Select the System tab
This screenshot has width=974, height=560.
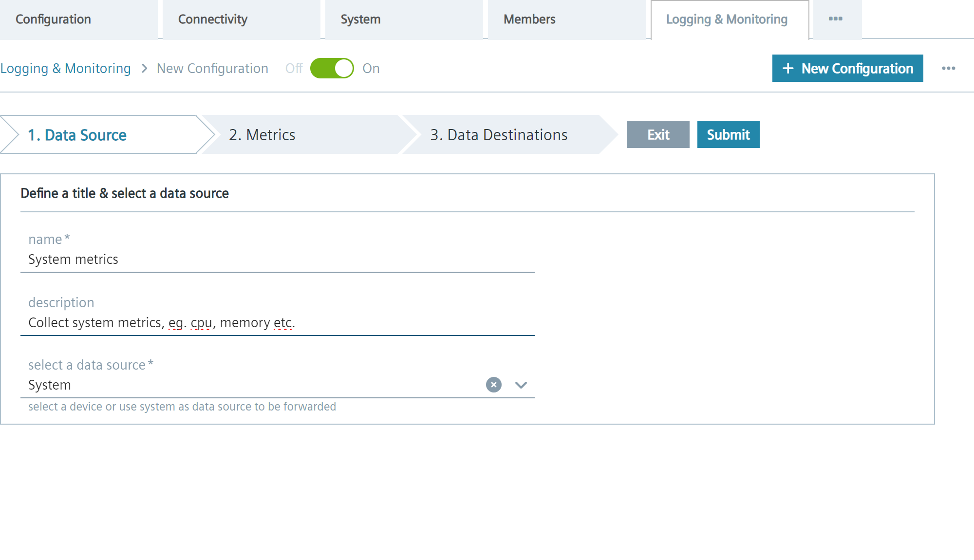click(360, 19)
